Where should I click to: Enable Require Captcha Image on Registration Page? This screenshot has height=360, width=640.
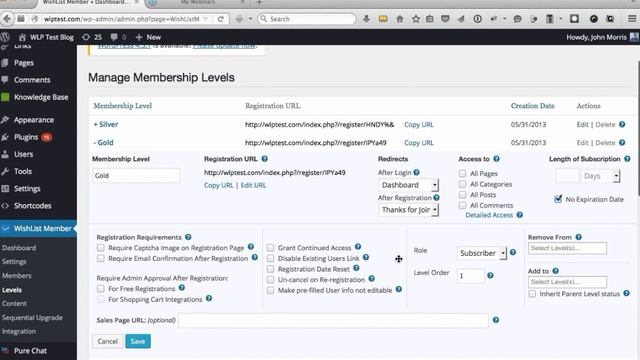pos(100,248)
